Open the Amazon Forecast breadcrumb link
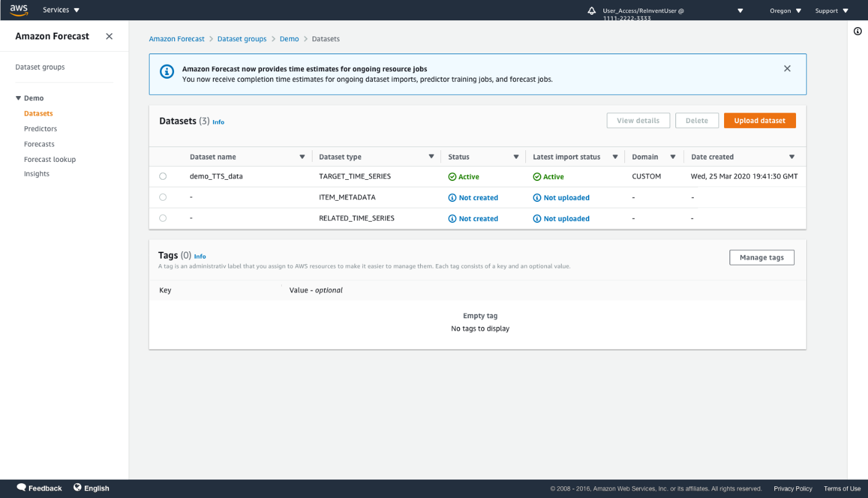 [x=177, y=39]
